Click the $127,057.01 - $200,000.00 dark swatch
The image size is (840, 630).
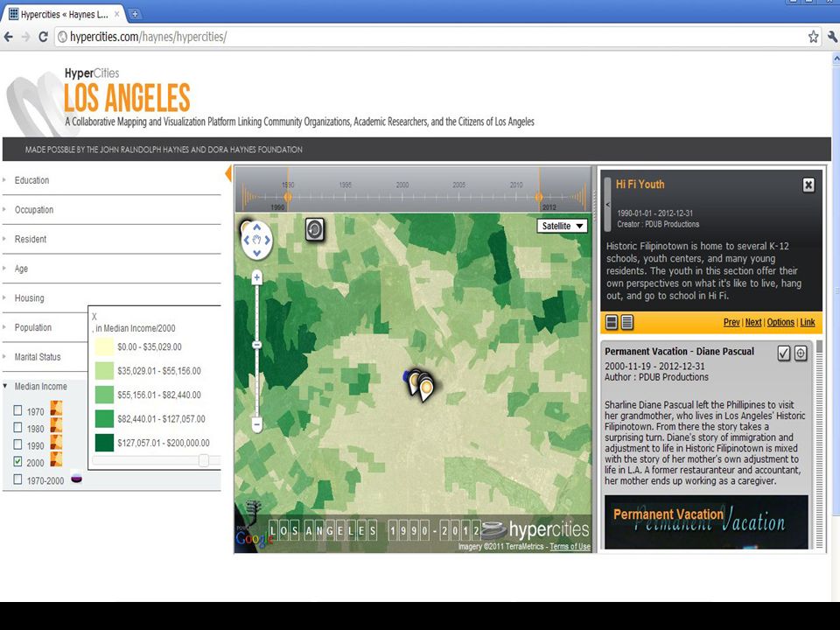coord(104,443)
